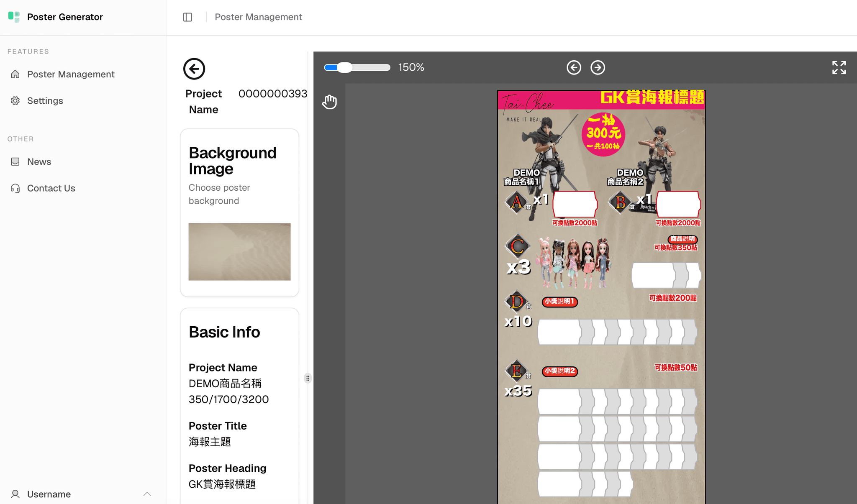Screen dimensions: 857x504
Task: Click the pink 300元 price circle
Action: 603,134
